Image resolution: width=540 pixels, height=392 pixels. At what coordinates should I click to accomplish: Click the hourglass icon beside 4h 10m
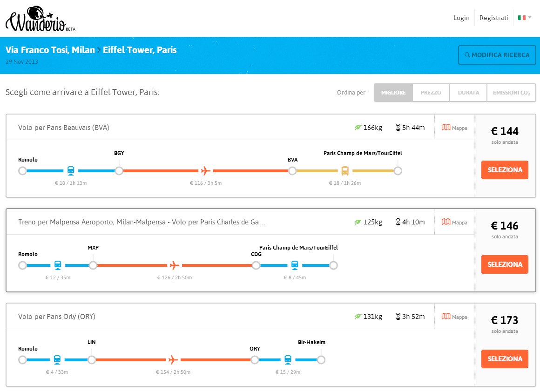point(398,222)
